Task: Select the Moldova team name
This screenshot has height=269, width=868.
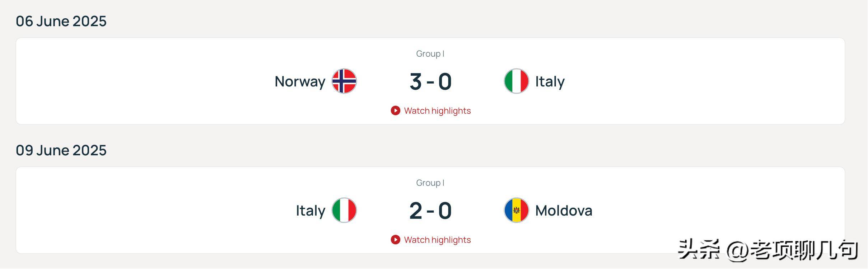Action: (564, 211)
